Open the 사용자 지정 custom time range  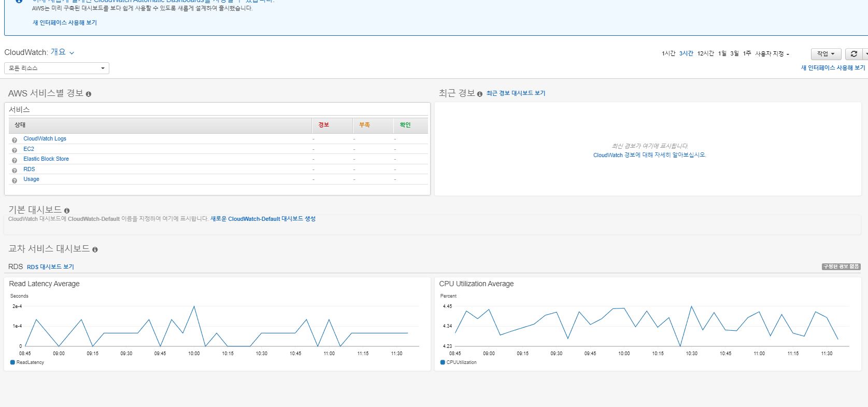[x=772, y=54]
